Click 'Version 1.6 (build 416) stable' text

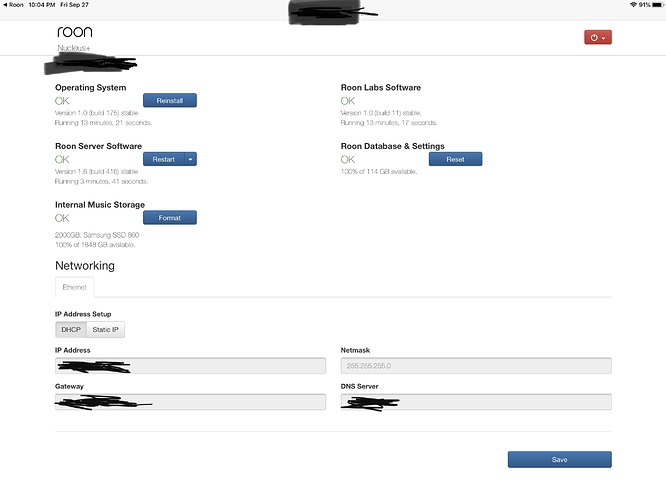pyautogui.click(x=96, y=172)
